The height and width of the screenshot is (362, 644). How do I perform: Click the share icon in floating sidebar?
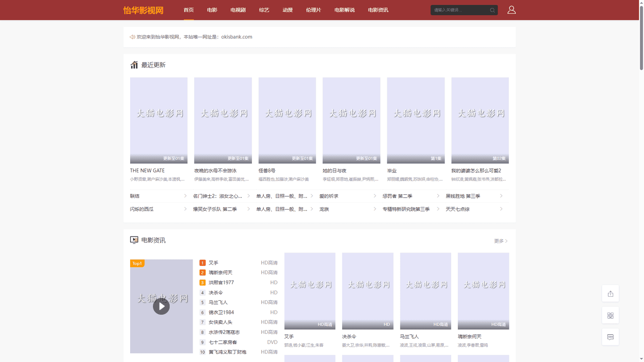tap(610, 294)
